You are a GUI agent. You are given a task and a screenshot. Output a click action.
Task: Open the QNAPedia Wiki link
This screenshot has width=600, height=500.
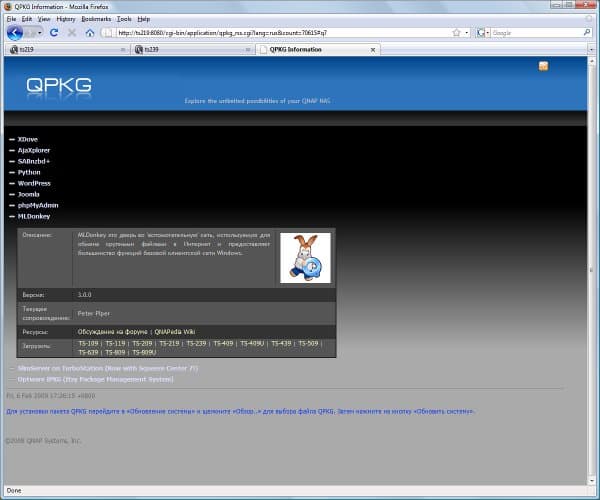pyautogui.click(x=174, y=332)
